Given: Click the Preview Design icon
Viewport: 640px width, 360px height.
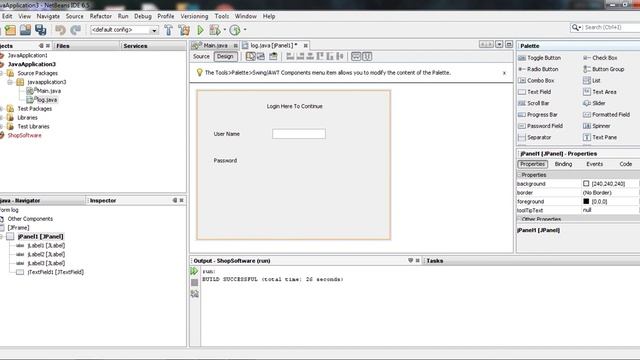Looking at the screenshot, I should click(273, 56).
